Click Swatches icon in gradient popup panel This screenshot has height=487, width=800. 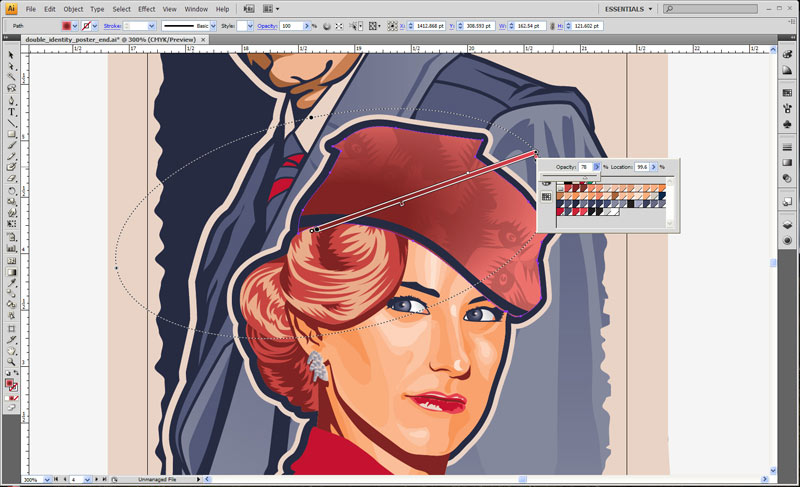pos(546,197)
